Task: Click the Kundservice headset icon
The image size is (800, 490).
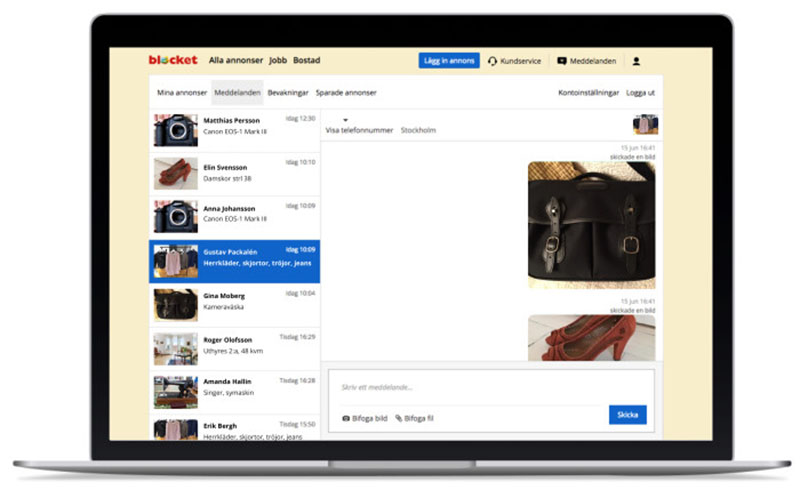Action: click(492, 61)
